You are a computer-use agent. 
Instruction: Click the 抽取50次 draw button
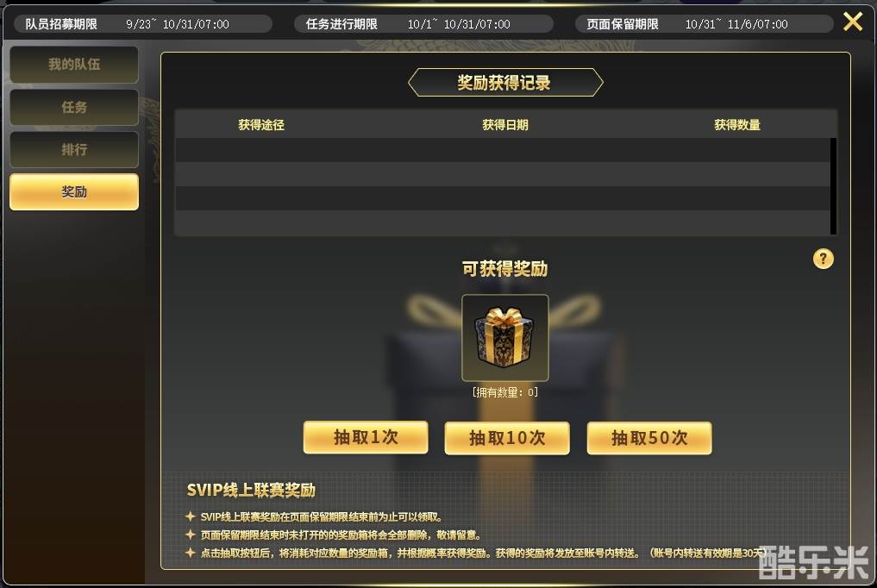pyautogui.click(x=649, y=438)
